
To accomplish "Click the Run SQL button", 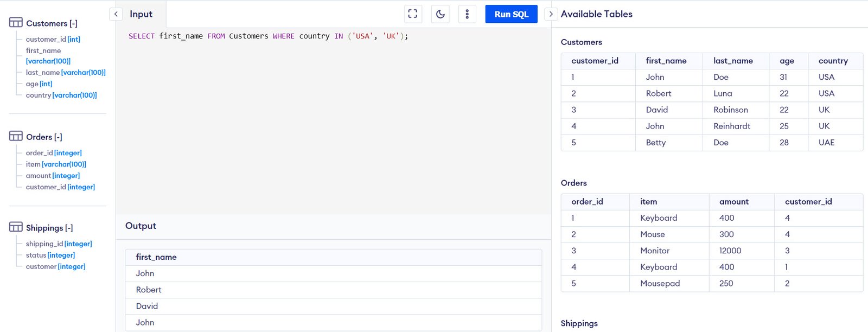I will pyautogui.click(x=511, y=14).
